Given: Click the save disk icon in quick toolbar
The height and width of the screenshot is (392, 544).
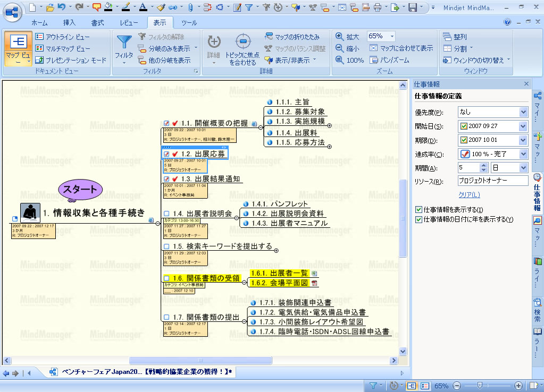Looking at the screenshot, I should (x=412, y=7).
